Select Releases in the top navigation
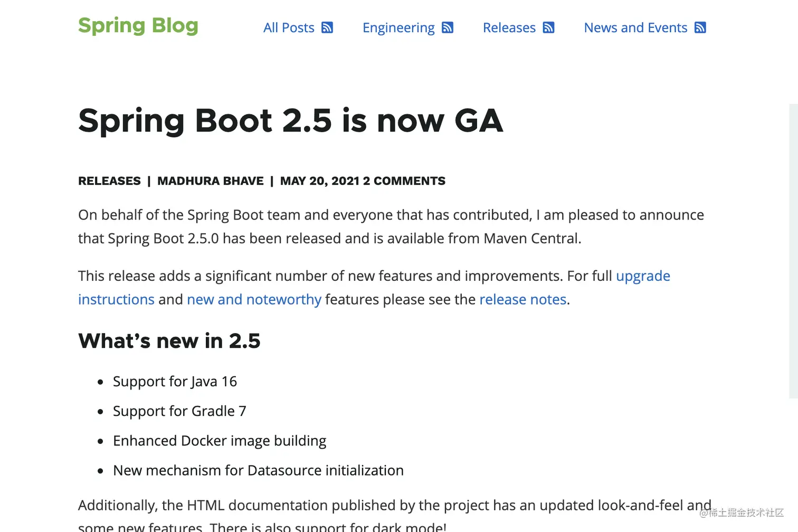Screen dimensions: 798x532 coord(509,27)
